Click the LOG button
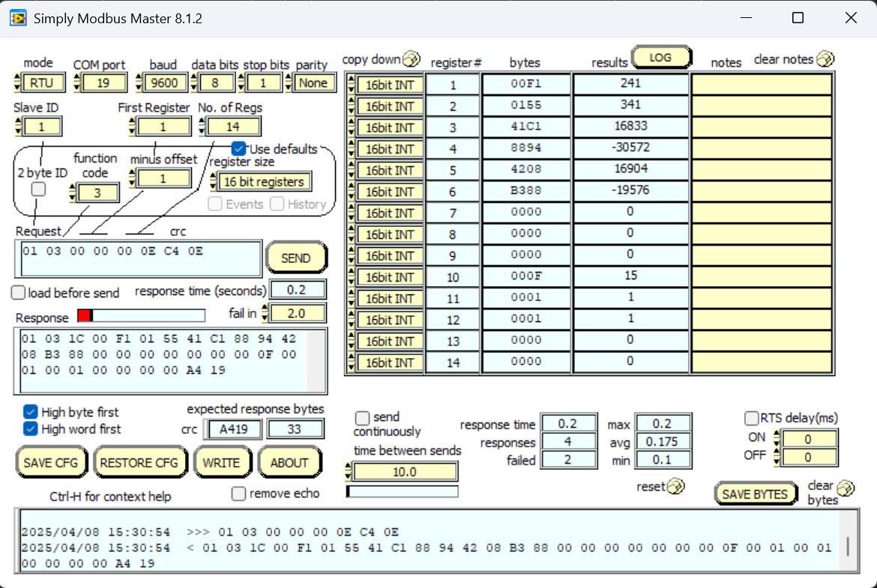Viewport: 877px width, 588px height. 660,58
